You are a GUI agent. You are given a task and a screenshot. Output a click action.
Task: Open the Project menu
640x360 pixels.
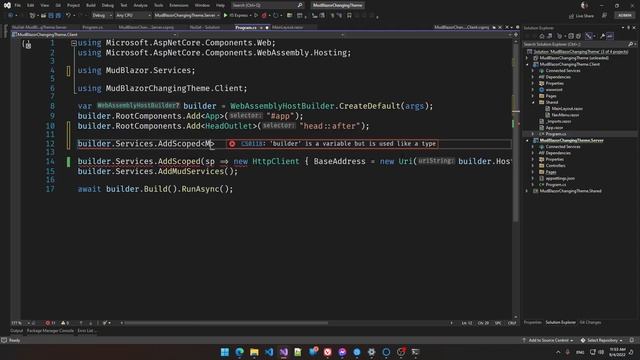[x=73, y=5]
